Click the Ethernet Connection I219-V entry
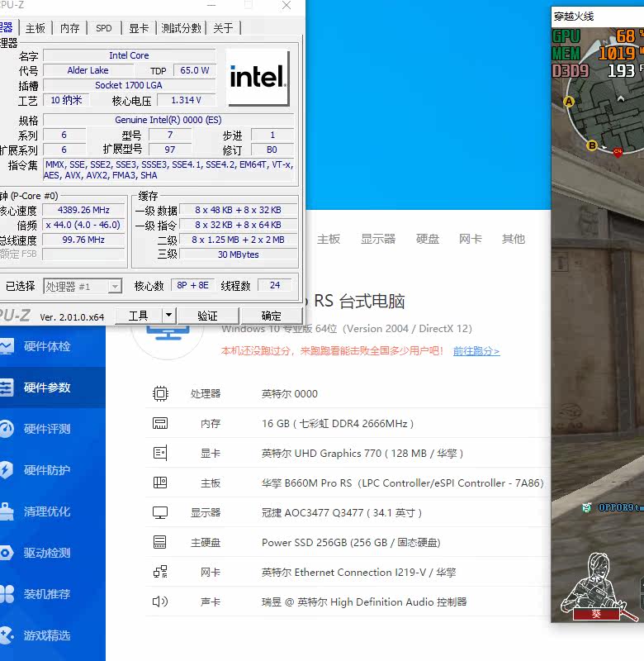This screenshot has height=661, width=644. click(x=358, y=572)
